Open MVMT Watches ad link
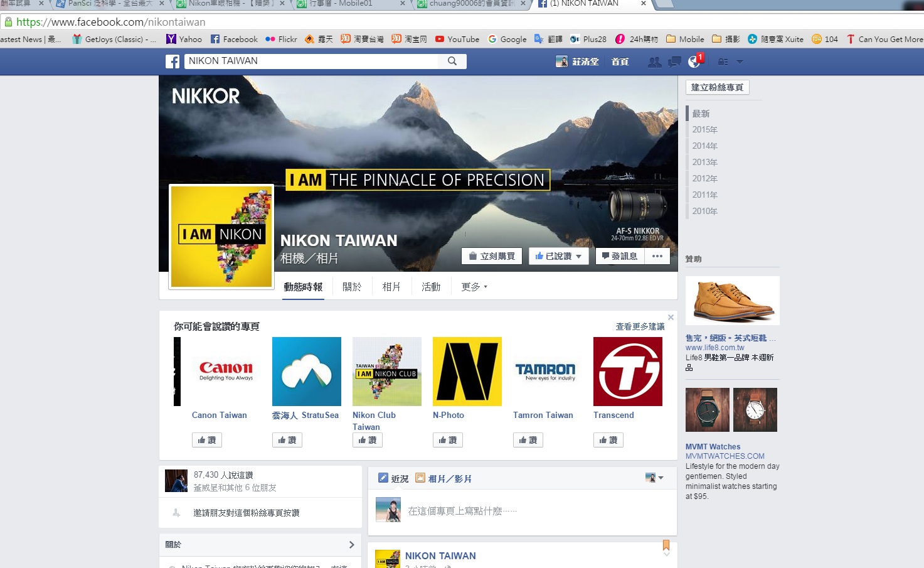924x568 pixels. pyautogui.click(x=713, y=447)
